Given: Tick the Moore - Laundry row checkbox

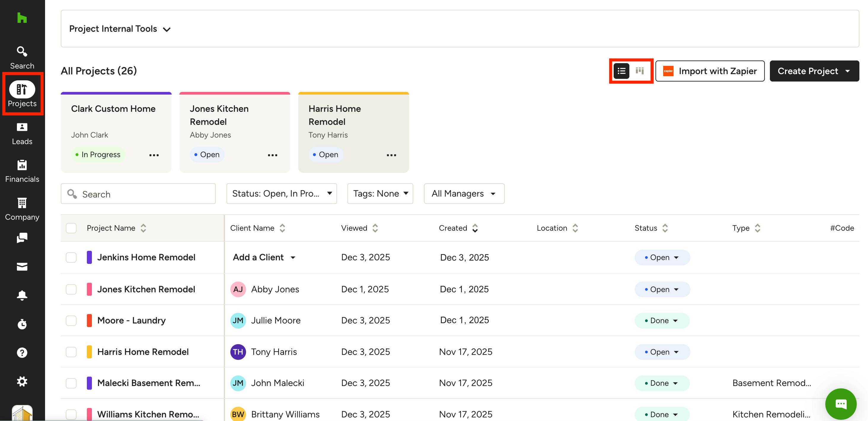Looking at the screenshot, I should coord(71,320).
